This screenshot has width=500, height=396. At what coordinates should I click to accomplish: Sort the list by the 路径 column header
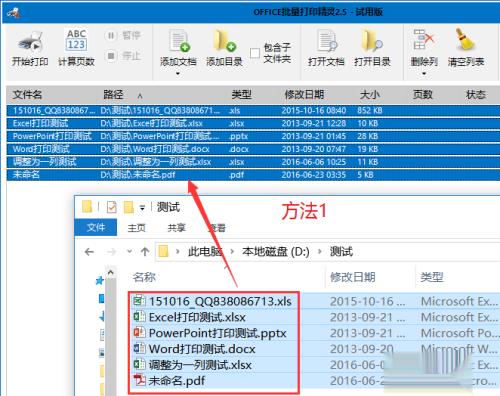[x=113, y=95]
